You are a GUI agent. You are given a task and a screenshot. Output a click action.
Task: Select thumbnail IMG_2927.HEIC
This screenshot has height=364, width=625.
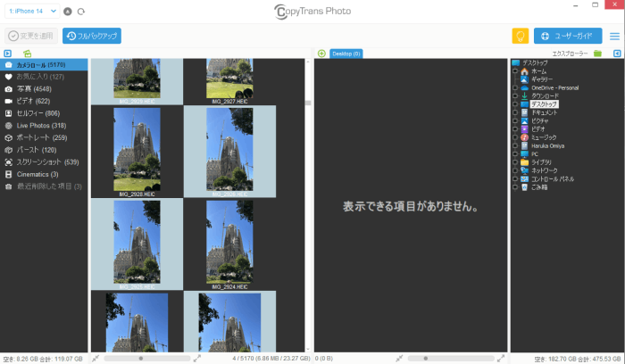(x=229, y=82)
